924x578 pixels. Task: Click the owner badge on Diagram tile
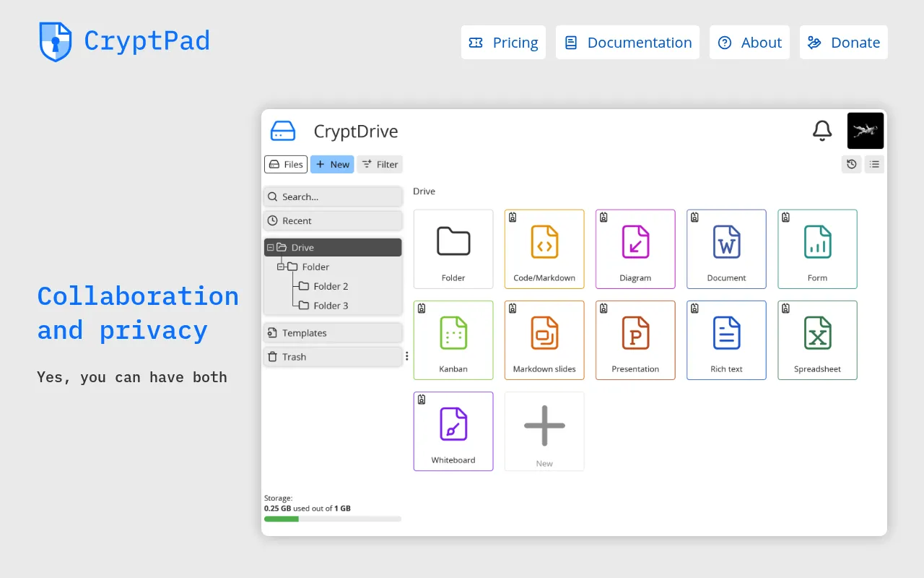pos(603,217)
